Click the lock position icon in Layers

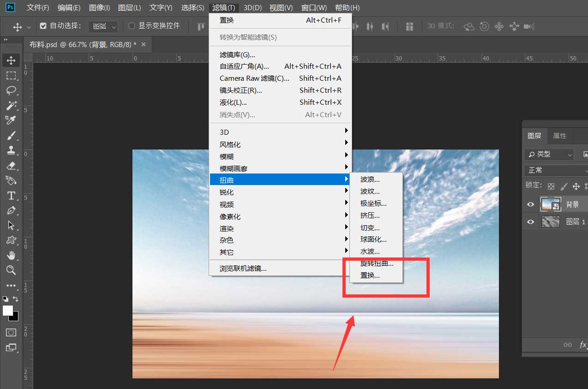click(576, 186)
